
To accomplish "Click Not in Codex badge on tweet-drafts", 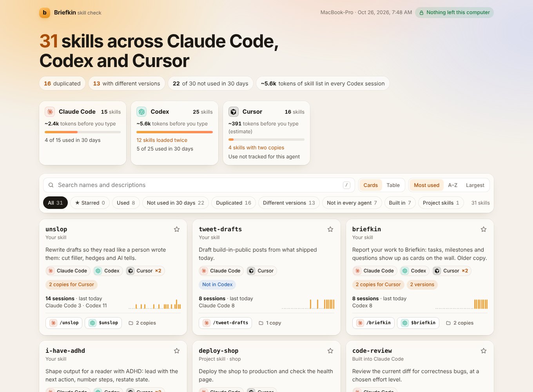I will [218, 285].
